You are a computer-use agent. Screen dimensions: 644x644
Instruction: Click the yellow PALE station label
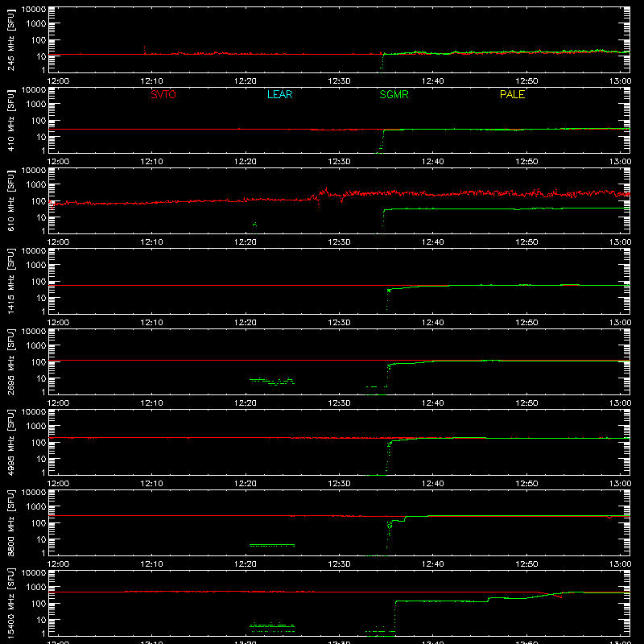coord(512,94)
